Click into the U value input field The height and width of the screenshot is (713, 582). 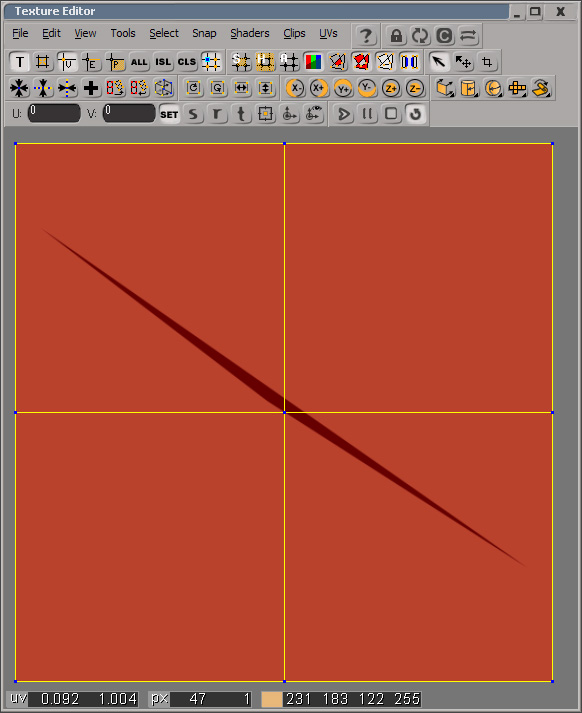[54, 113]
